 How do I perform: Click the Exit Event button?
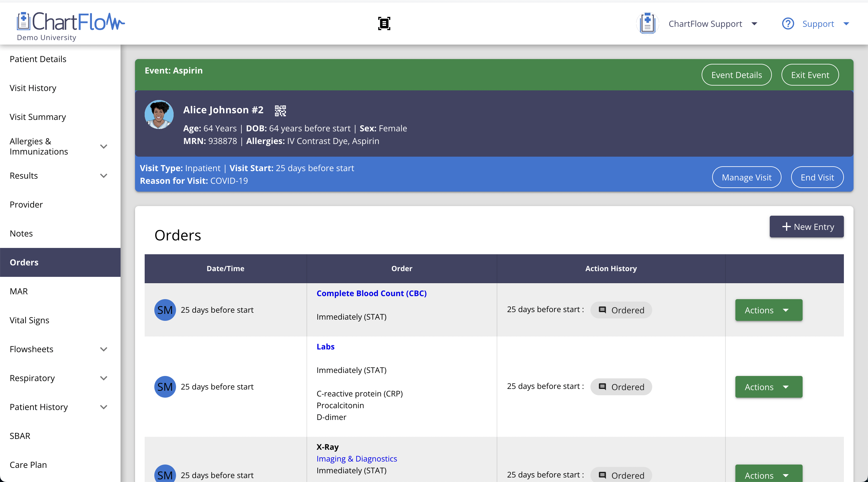pos(810,75)
